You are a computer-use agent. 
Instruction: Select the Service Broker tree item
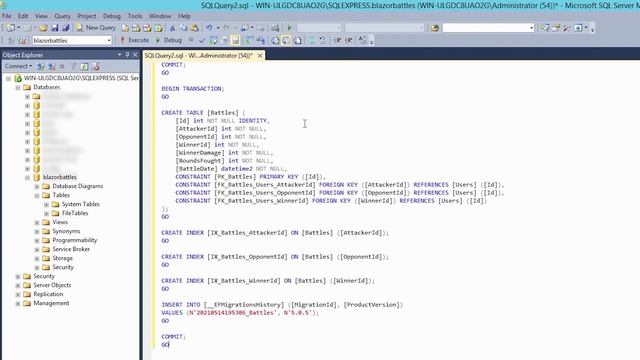pyautogui.click(x=71, y=249)
